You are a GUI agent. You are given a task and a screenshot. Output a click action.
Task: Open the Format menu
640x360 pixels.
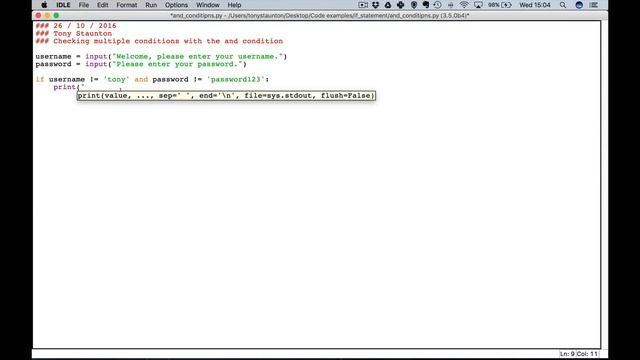[127, 5]
